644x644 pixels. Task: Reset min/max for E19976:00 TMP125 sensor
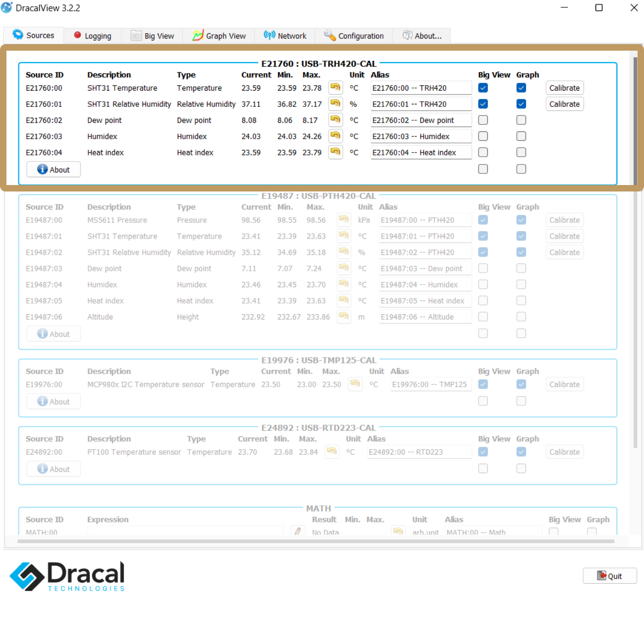click(x=355, y=384)
